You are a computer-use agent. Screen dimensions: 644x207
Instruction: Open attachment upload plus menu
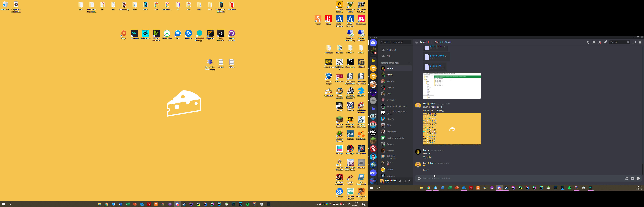(x=419, y=178)
